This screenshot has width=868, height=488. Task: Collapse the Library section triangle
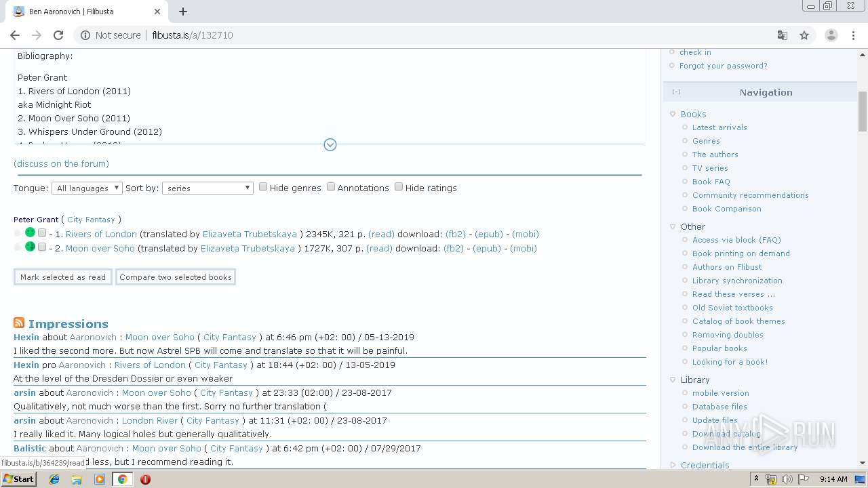pos(673,380)
